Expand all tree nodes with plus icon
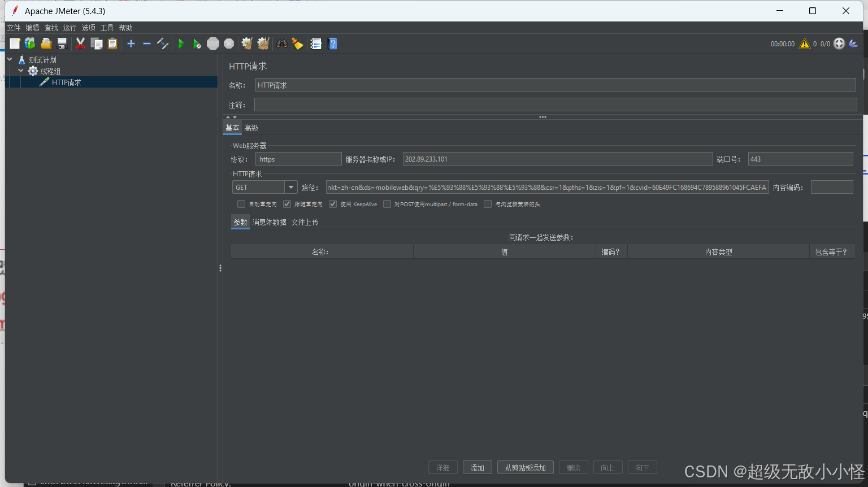 tap(131, 44)
